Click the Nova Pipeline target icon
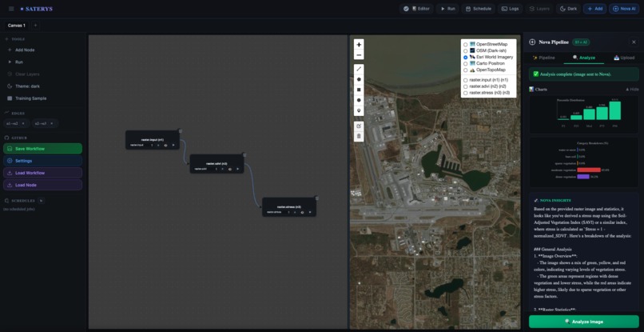644x332 pixels. tap(533, 42)
